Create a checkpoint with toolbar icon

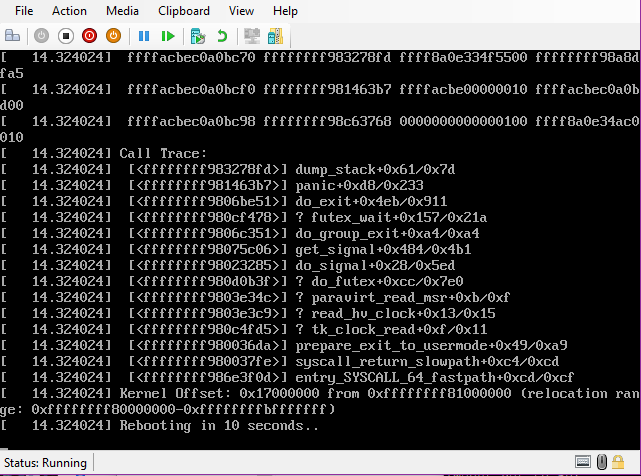198,36
